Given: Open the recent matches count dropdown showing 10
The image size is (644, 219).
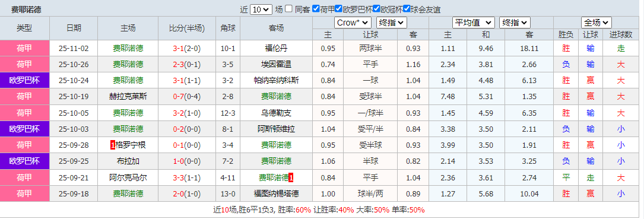Looking at the screenshot, I should (x=261, y=9).
